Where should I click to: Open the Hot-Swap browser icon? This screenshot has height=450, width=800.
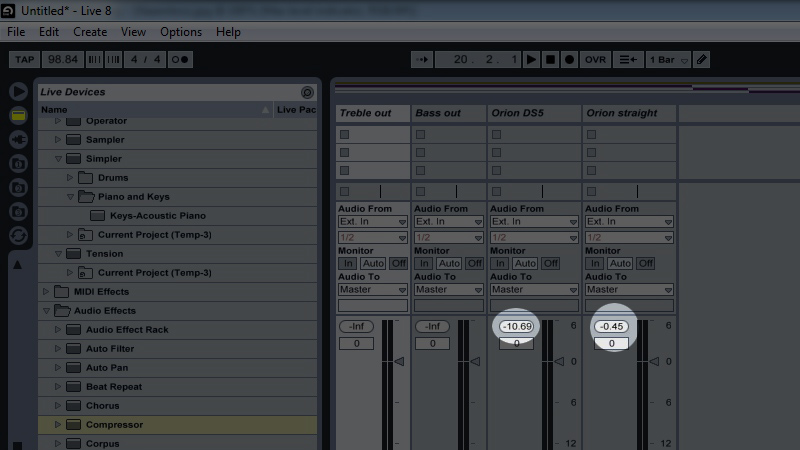[x=18, y=235]
